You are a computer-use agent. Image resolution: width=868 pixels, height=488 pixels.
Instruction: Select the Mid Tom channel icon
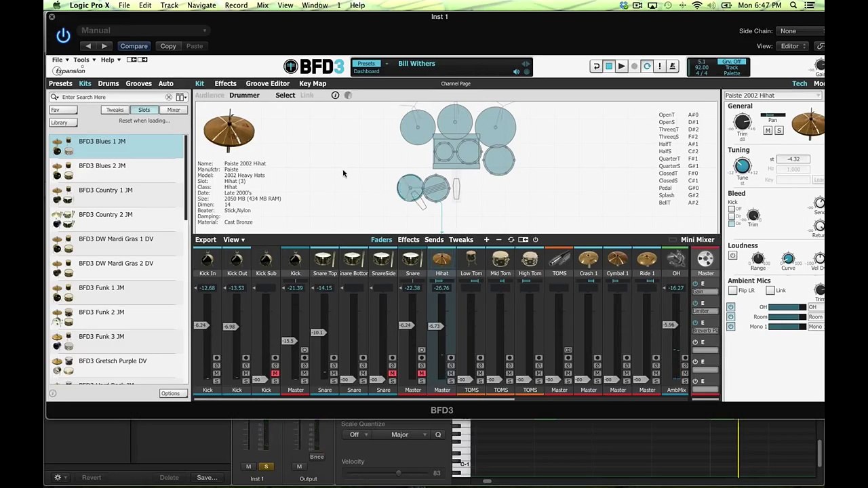[500, 260]
